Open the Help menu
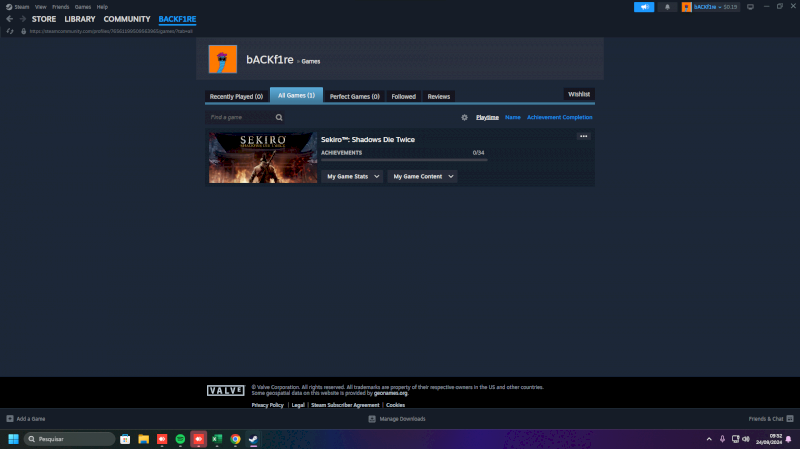 (x=102, y=7)
